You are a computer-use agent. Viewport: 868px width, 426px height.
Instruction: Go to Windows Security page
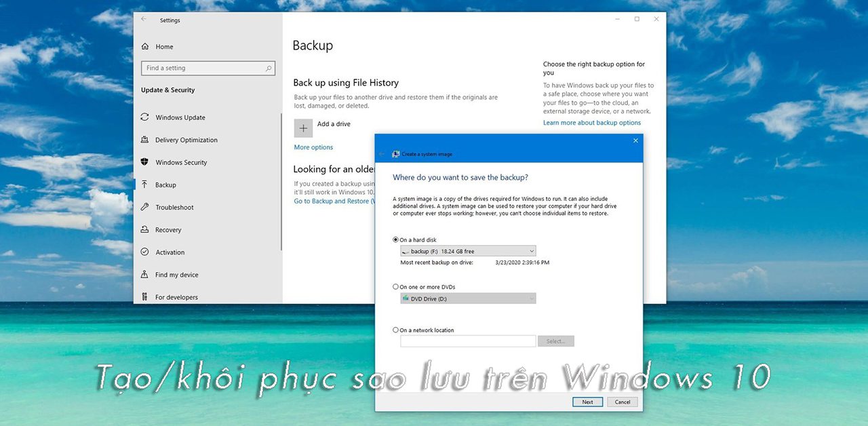[181, 162]
